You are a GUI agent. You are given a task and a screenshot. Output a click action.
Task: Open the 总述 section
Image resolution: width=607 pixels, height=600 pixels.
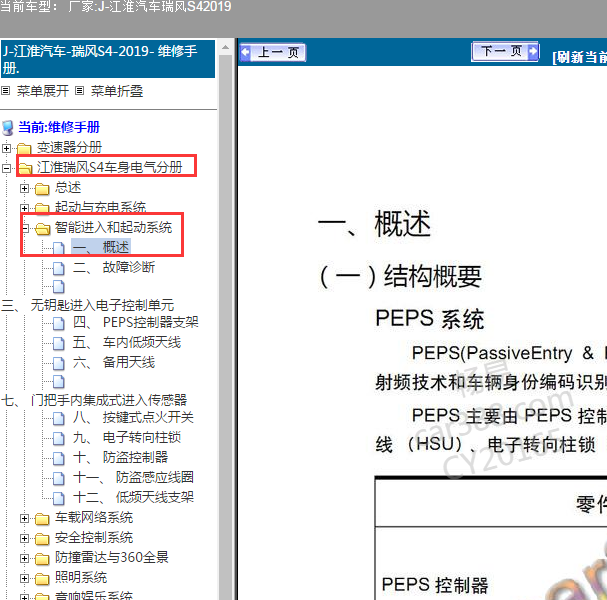[x=68, y=188]
